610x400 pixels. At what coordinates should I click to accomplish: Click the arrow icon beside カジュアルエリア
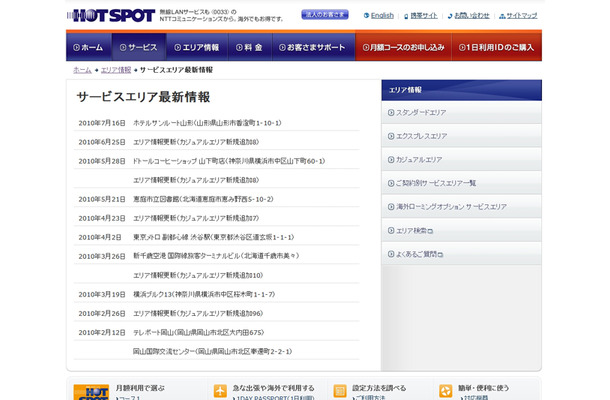coord(391,160)
